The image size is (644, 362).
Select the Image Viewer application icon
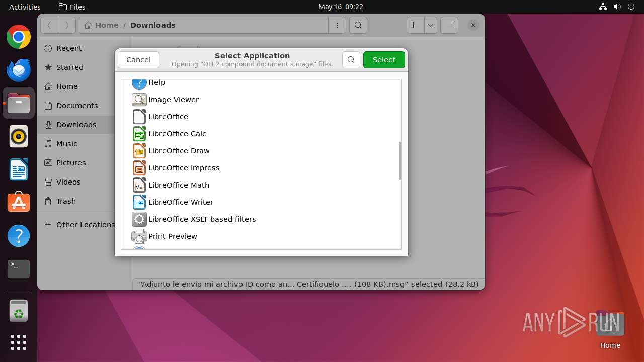139,100
